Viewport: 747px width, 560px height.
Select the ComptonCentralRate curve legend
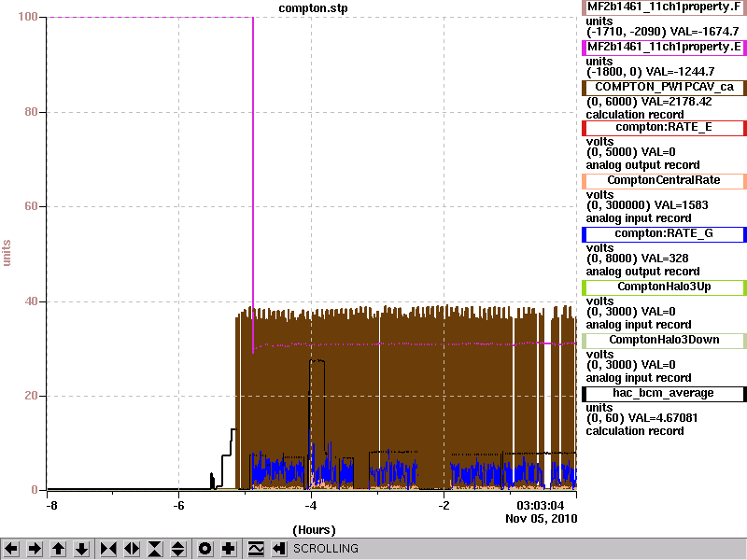point(664,180)
